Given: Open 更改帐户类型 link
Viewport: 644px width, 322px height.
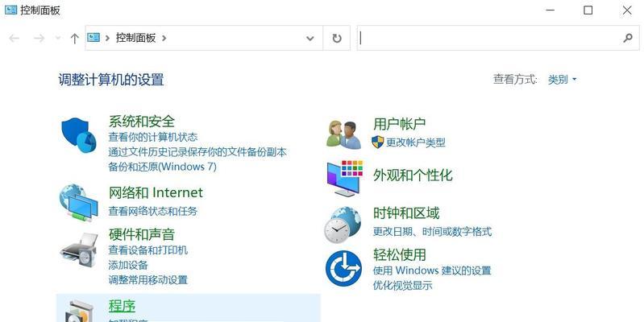Looking at the screenshot, I should (x=416, y=142).
